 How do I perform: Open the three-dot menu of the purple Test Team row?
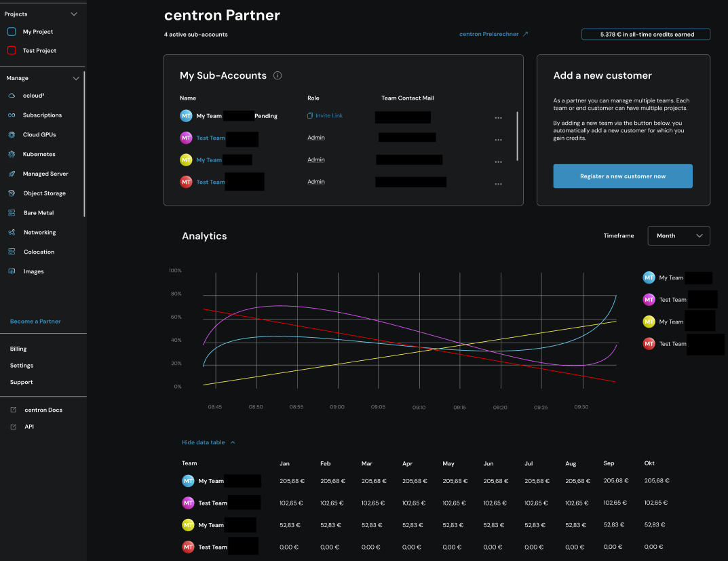(498, 140)
